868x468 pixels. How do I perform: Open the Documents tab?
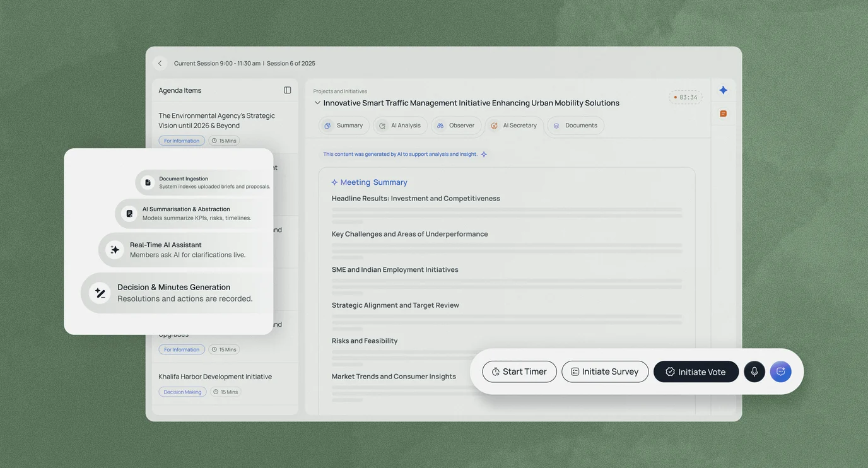point(575,126)
